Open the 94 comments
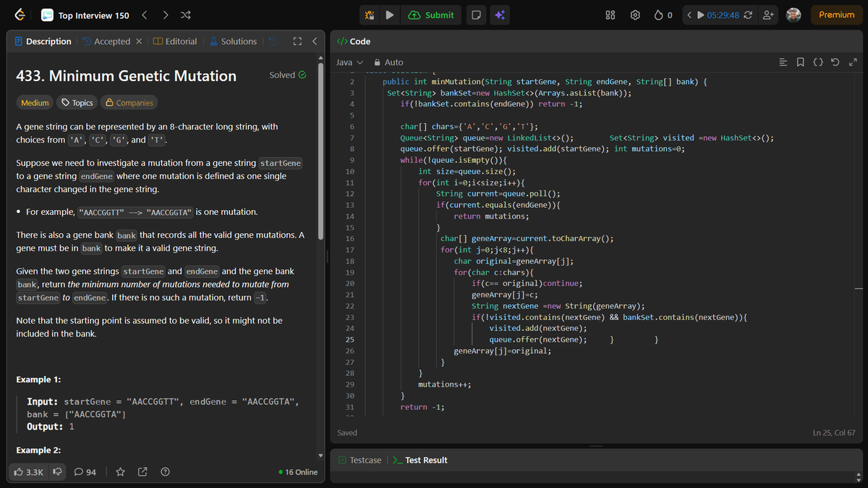 85,472
